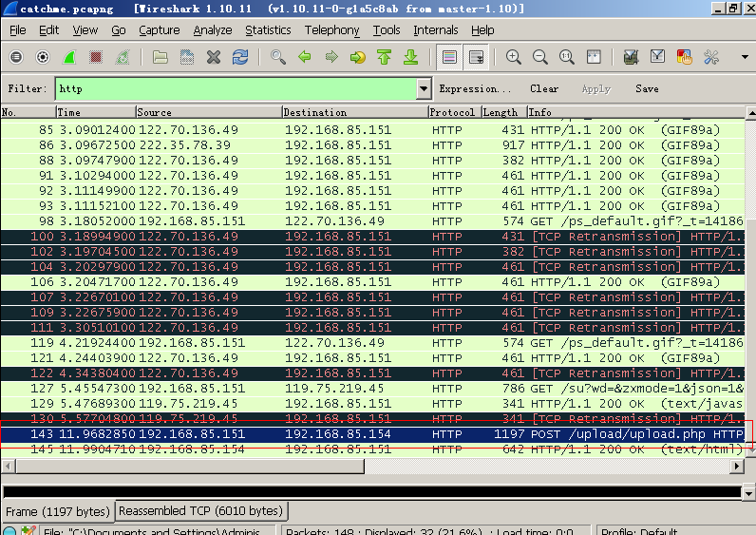Open the filter history dropdown arrow
The image size is (756, 535).
coord(424,88)
